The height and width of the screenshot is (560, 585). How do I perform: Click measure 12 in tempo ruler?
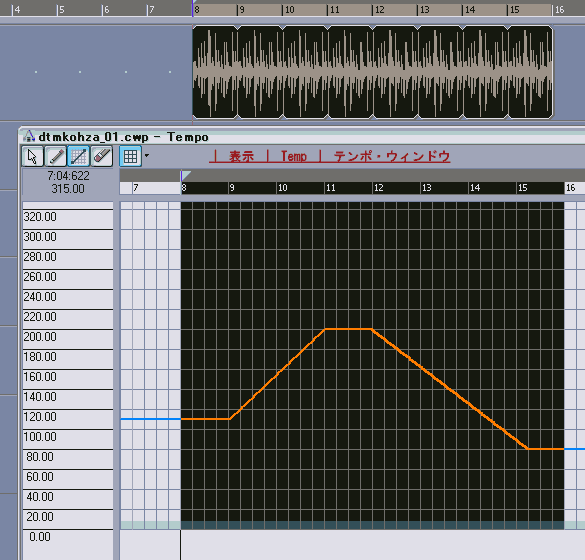click(x=379, y=188)
